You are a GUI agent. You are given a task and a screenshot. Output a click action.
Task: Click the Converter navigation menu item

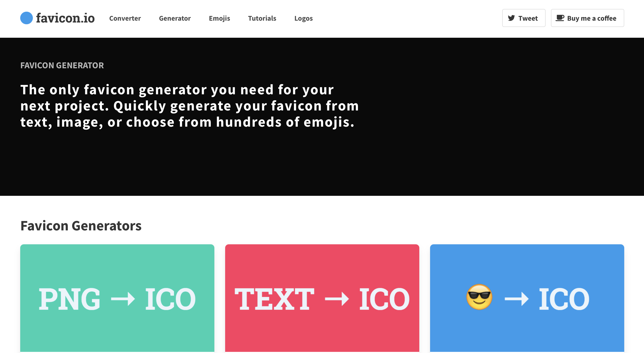(125, 18)
